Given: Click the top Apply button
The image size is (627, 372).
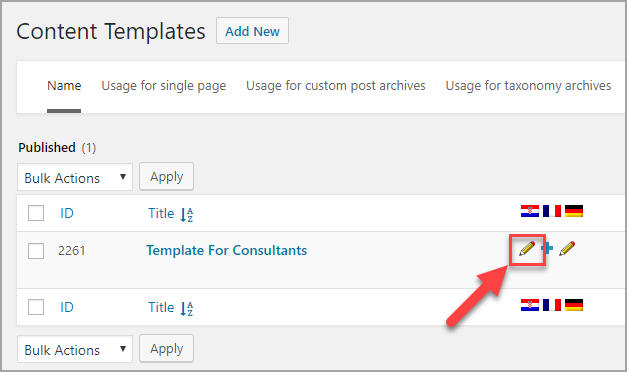Looking at the screenshot, I should point(166,176).
